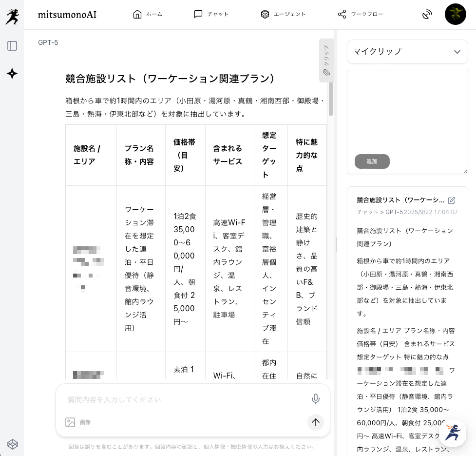Edit the saved clip title with pencil icon
This screenshot has width=476, height=456.
[x=452, y=200]
